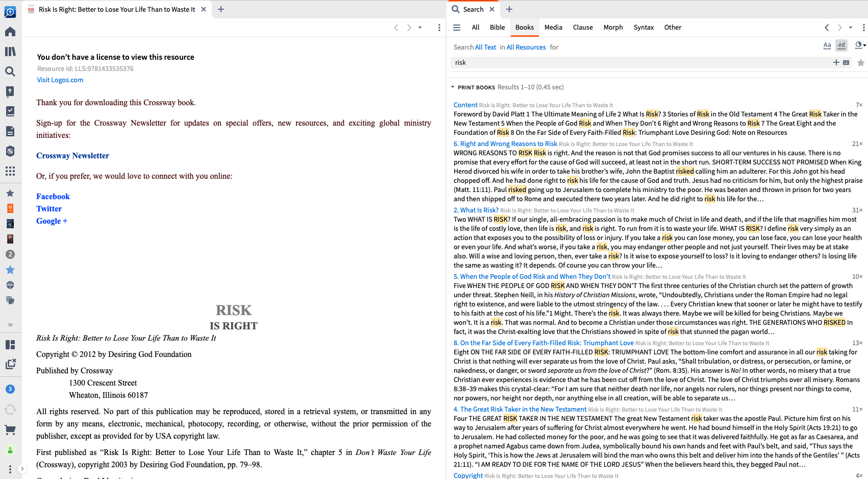The height and width of the screenshot is (479, 868).
Task: Open the Documents icon in sidebar
Action: [x=10, y=131]
